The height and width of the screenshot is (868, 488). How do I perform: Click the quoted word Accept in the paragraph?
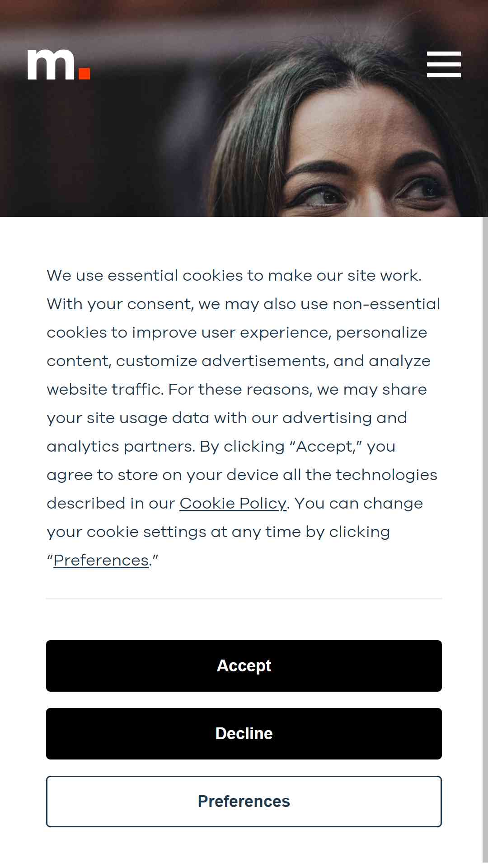(x=326, y=446)
